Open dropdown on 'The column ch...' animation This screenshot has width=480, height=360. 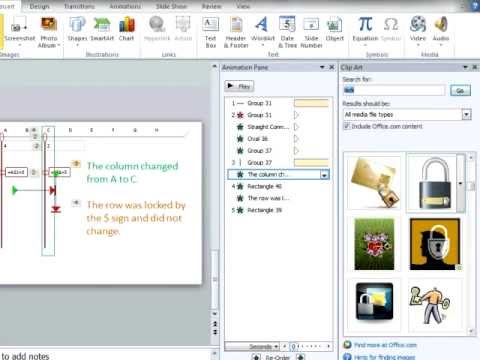(x=324, y=175)
